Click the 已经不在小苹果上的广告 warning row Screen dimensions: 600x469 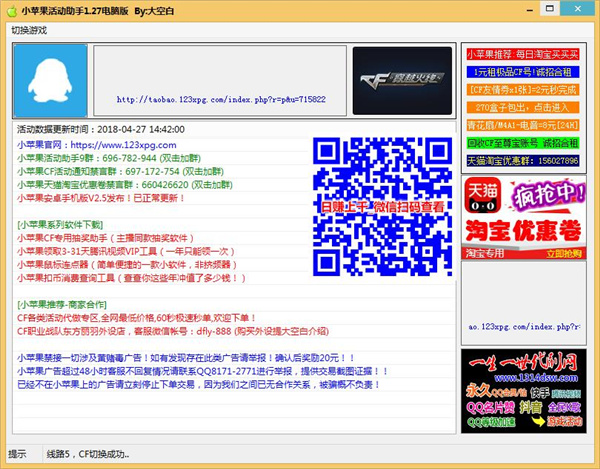point(199,385)
